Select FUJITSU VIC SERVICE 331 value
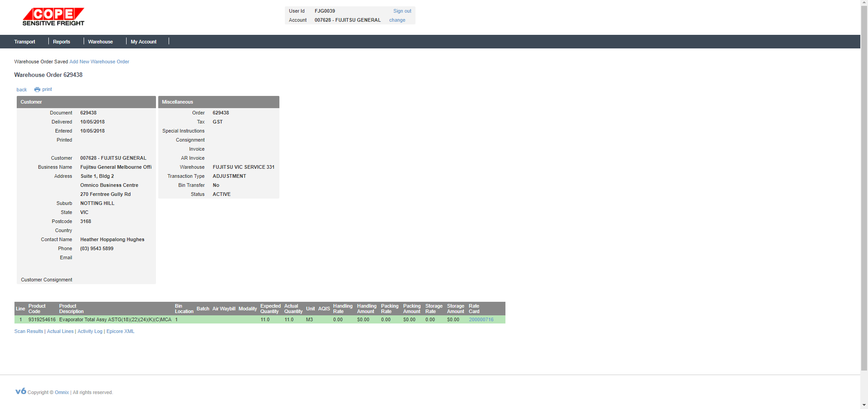Image resolution: width=868 pixels, height=409 pixels. 244,167
